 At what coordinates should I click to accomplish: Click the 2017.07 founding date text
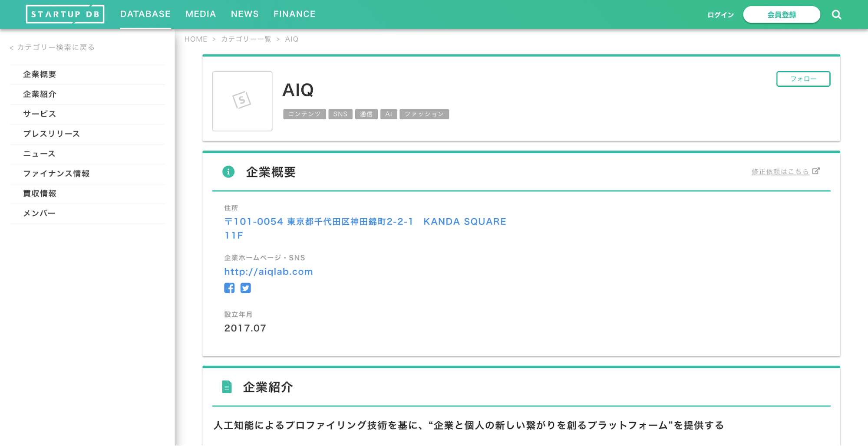pyautogui.click(x=245, y=328)
